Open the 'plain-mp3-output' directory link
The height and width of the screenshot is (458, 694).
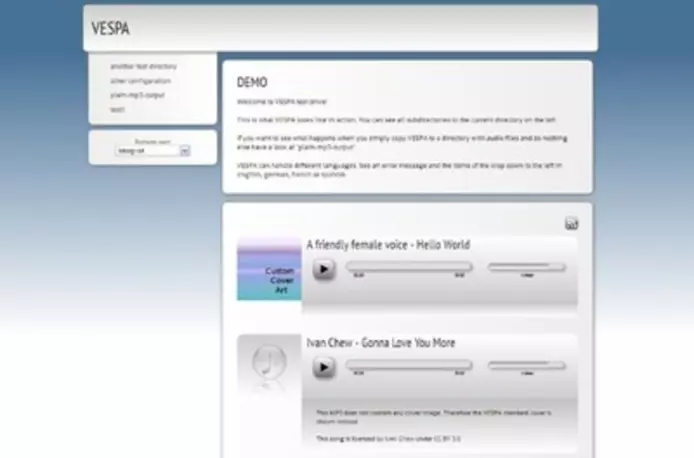click(138, 95)
